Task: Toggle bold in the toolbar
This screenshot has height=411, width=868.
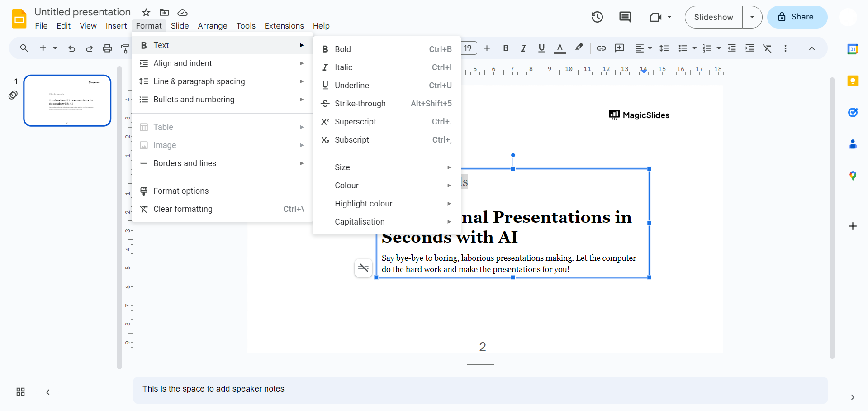Action: tap(506, 48)
